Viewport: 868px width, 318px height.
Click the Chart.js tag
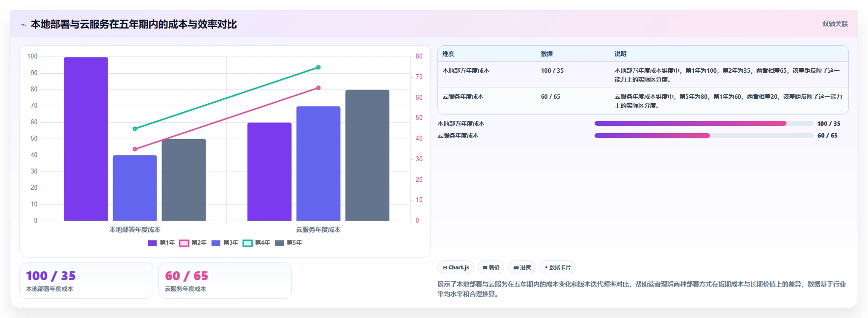point(456,267)
